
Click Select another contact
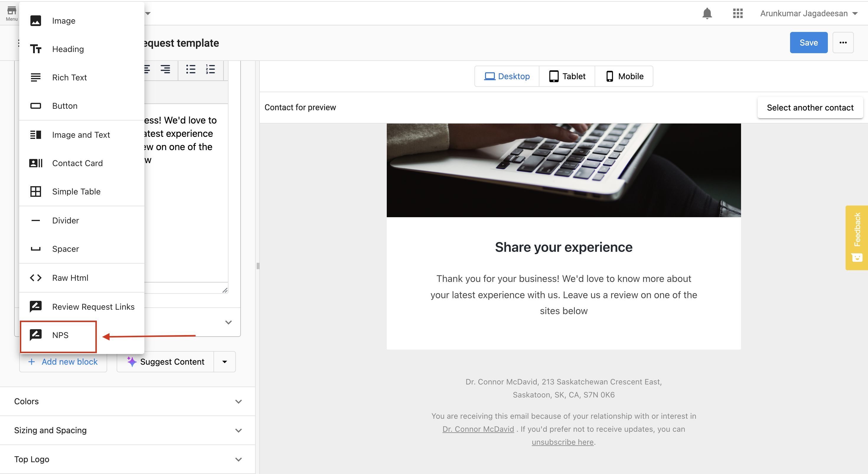tap(810, 108)
